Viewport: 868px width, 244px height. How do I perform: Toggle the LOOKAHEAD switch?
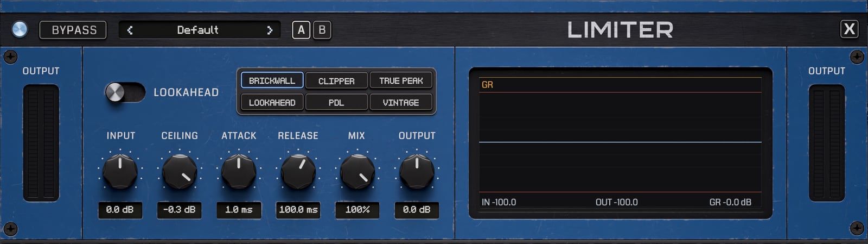coord(125,92)
